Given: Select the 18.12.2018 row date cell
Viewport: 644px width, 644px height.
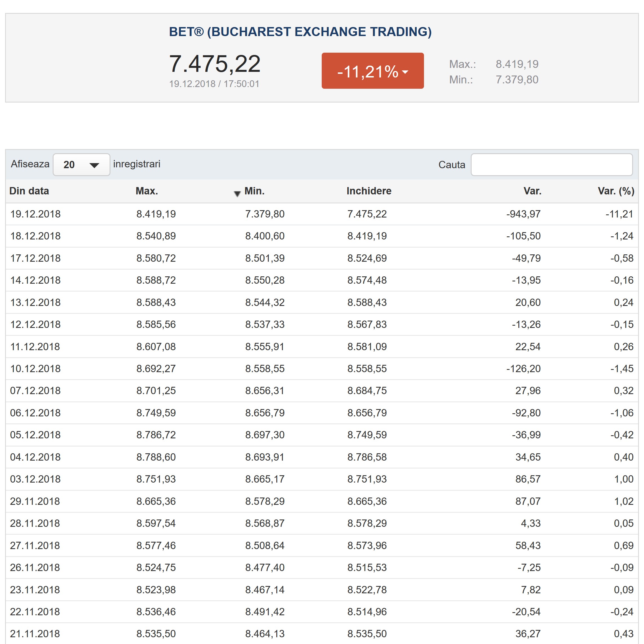Looking at the screenshot, I should coord(35,236).
